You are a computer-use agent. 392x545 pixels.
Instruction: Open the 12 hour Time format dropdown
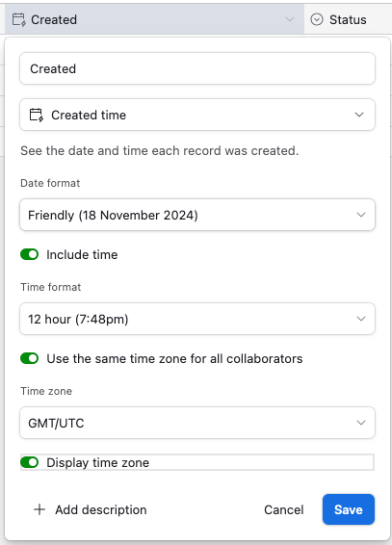coord(197,319)
